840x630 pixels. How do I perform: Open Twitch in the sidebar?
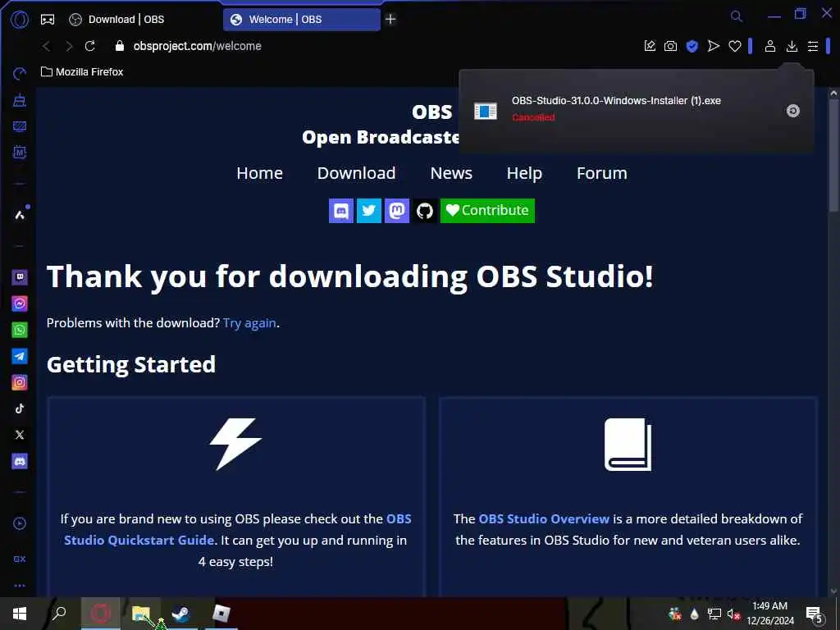coord(20,277)
